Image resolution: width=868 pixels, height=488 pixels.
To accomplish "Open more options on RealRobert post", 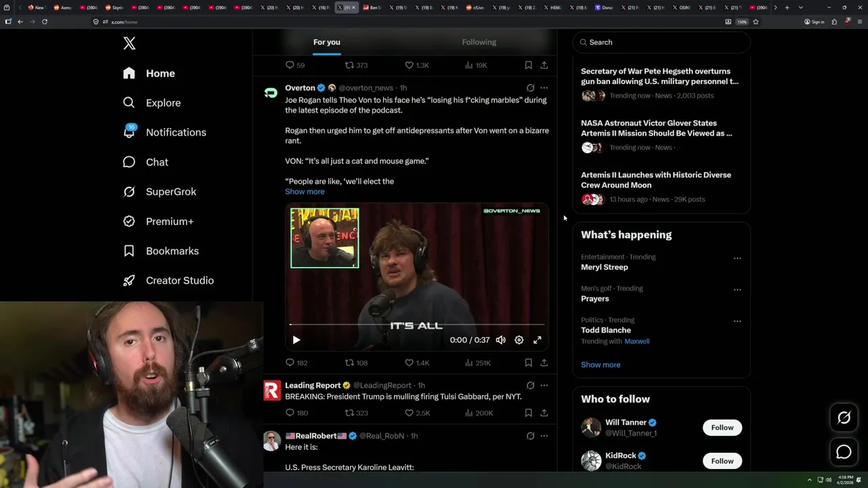I will 544,436.
